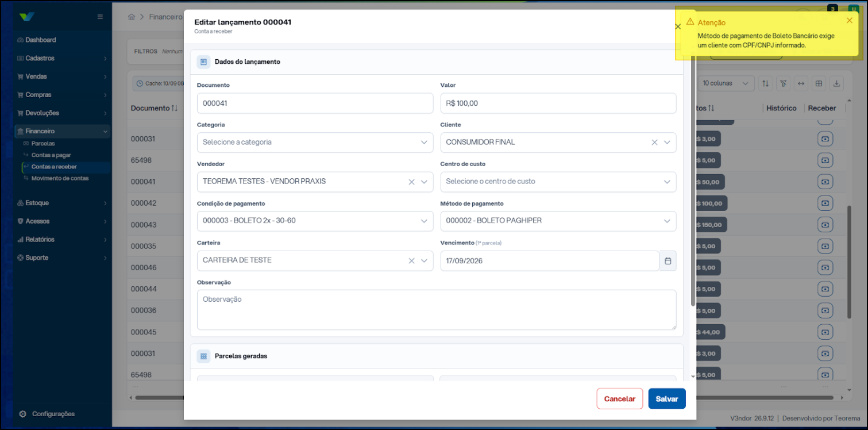This screenshot has width=868, height=430.
Task: Click the table grid layout icon
Action: 819,83
